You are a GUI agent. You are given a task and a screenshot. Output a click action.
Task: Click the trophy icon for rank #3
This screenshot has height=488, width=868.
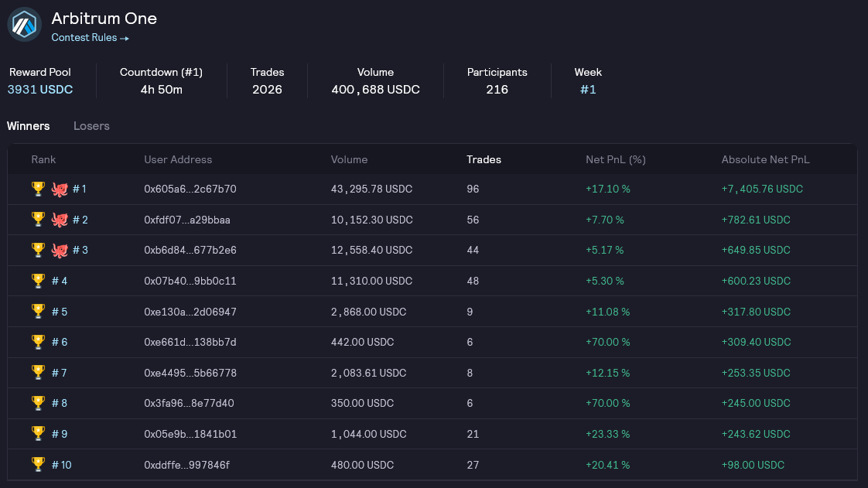pos(38,250)
